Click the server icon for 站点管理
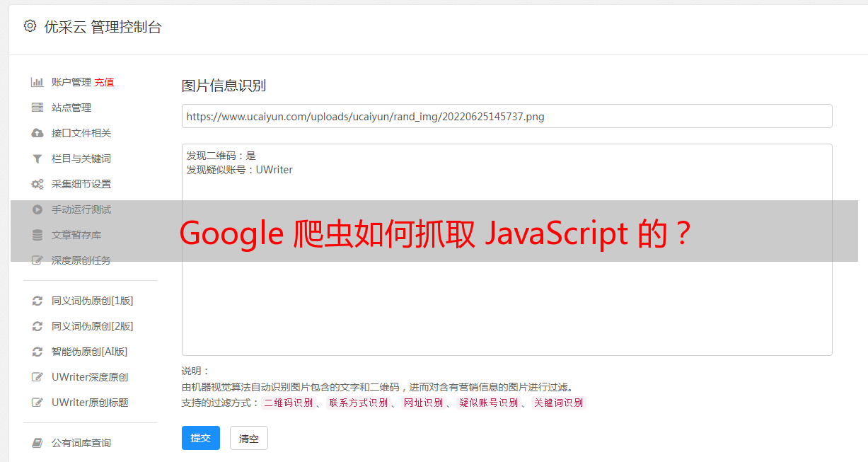Screen dimensions: 868x462 click(37, 108)
